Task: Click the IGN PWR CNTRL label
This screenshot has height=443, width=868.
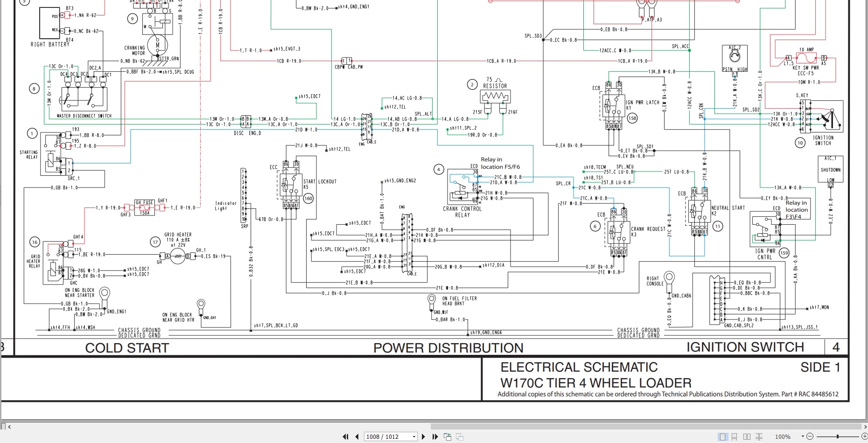Action: click(x=765, y=254)
